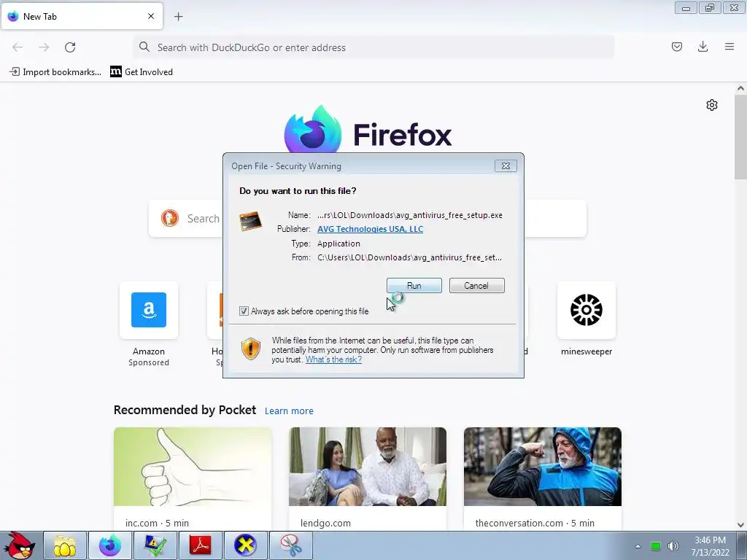Click the green network tray icon
The height and width of the screenshot is (560, 747).
coord(656,546)
